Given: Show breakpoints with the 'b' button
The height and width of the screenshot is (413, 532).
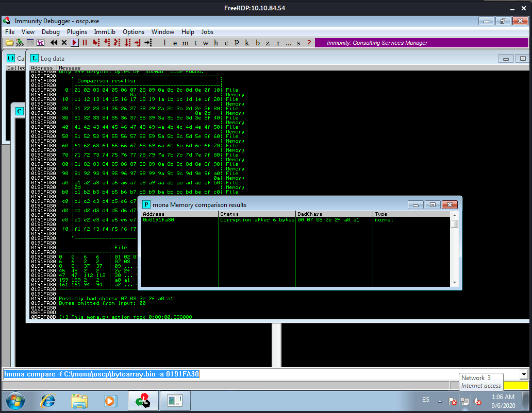Looking at the screenshot, I should point(258,43).
